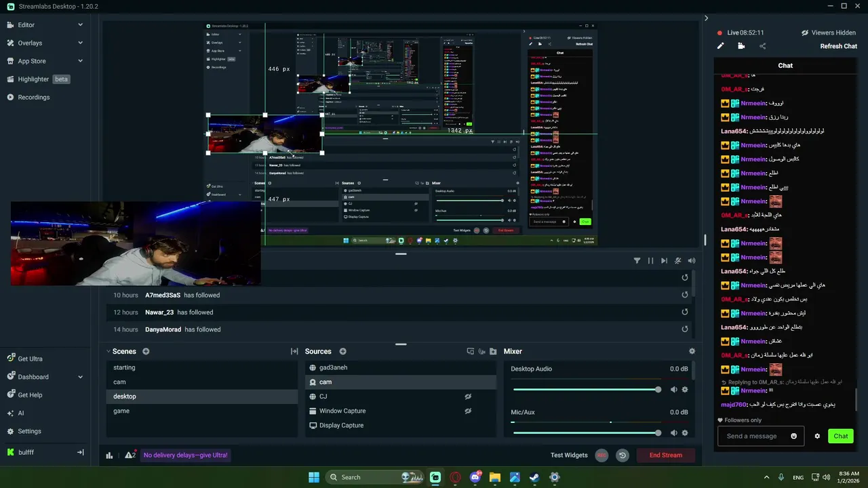This screenshot has width=868, height=488.
Task: Click End Stream
Action: tap(666, 455)
